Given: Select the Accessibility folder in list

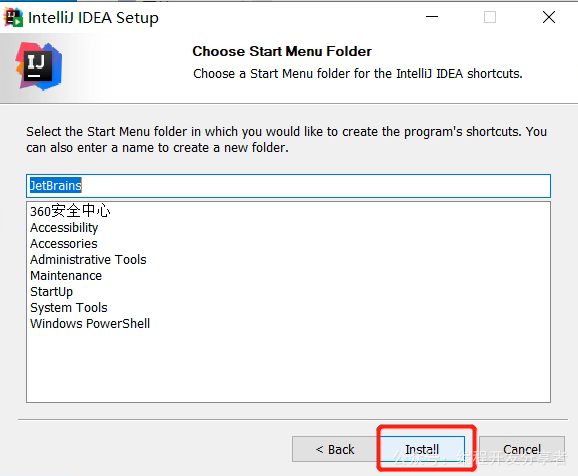Looking at the screenshot, I should pos(64,227).
